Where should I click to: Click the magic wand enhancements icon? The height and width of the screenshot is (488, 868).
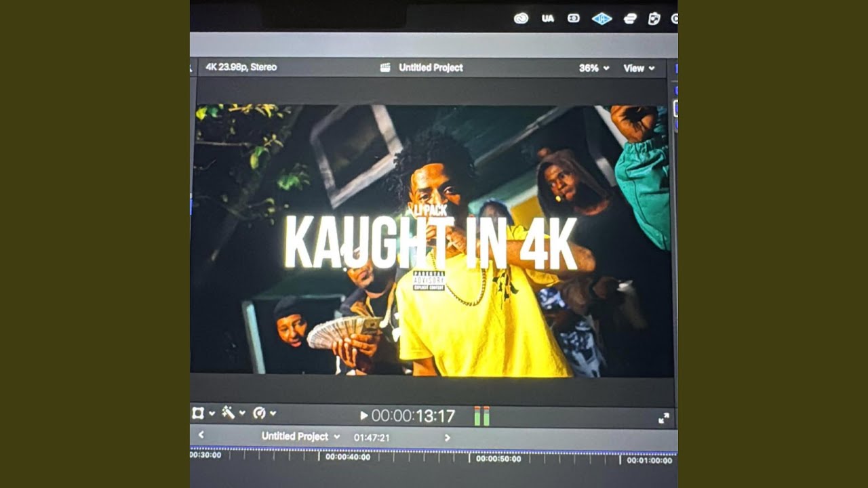[x=228, y=412]
